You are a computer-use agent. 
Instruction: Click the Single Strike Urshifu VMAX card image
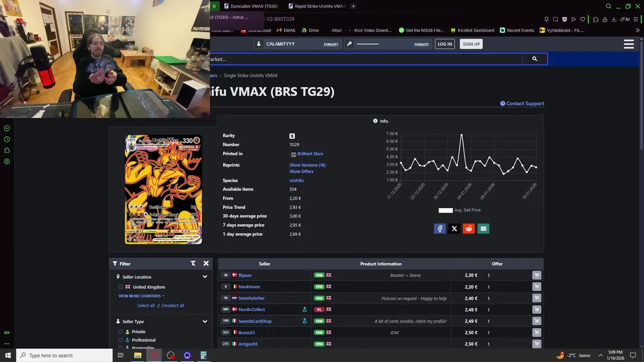[x=164, y=189]
